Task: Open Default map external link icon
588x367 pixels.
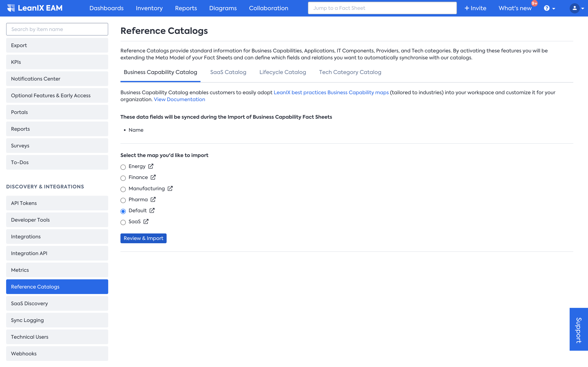Action: tap(152, 210)
